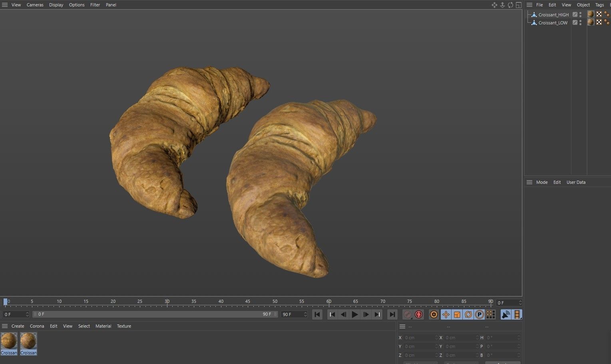Toggle visibility dots for Croissant_HIGH
The height and width of the screenshot is (364, 611).
point(581,14)
